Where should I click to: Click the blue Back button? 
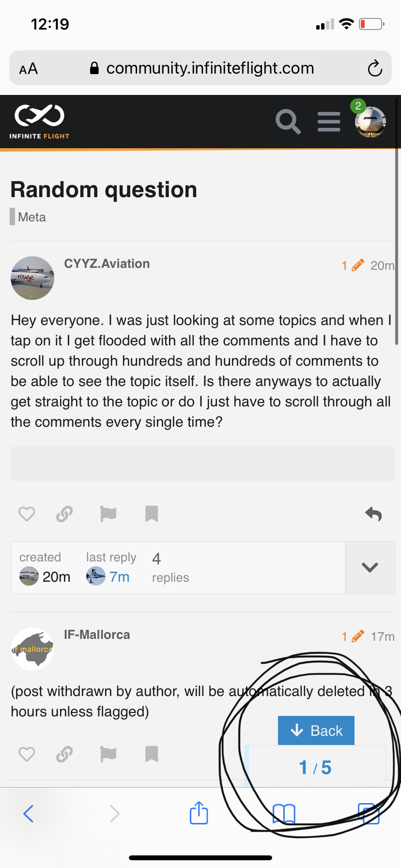point(316,730)
